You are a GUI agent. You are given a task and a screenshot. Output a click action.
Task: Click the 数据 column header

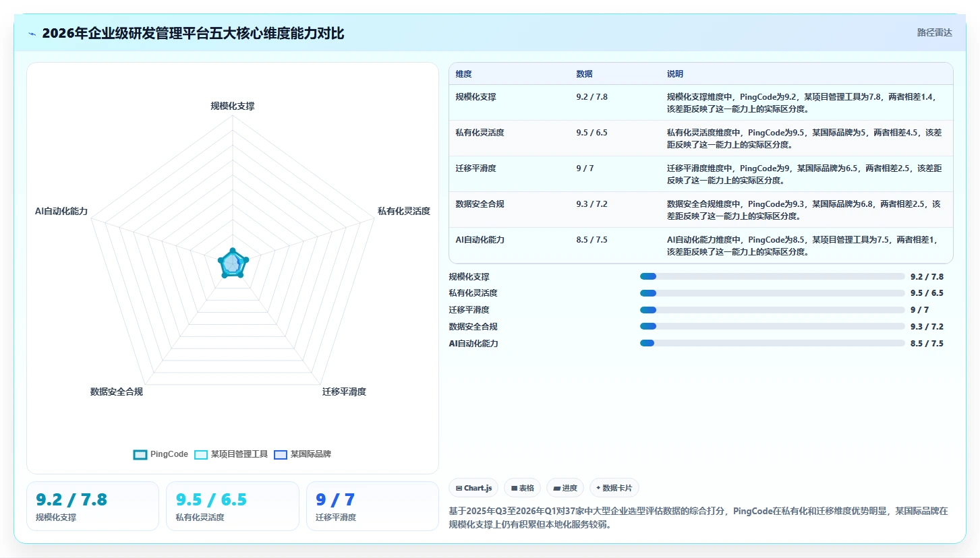pyautogui.click(x=584, y=74)
